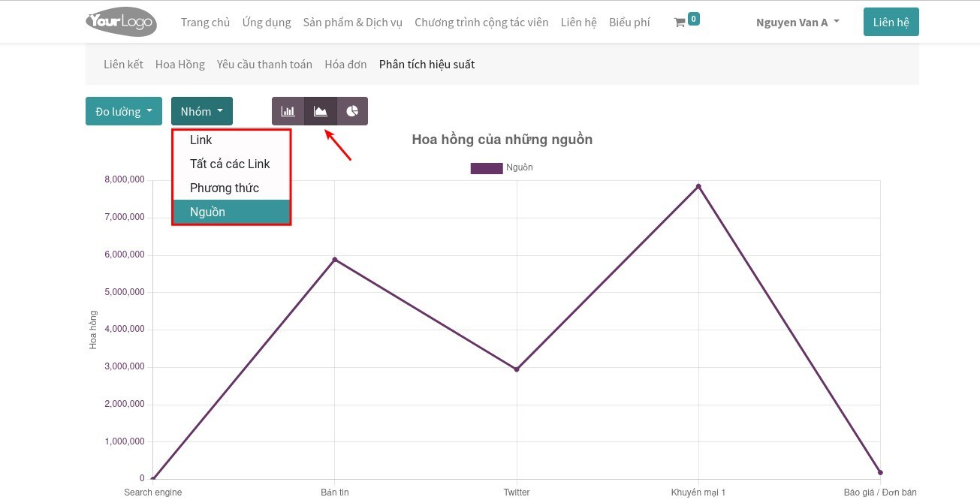
Task: Open Liên hệ nav link
Action: (x=579, y=22)
